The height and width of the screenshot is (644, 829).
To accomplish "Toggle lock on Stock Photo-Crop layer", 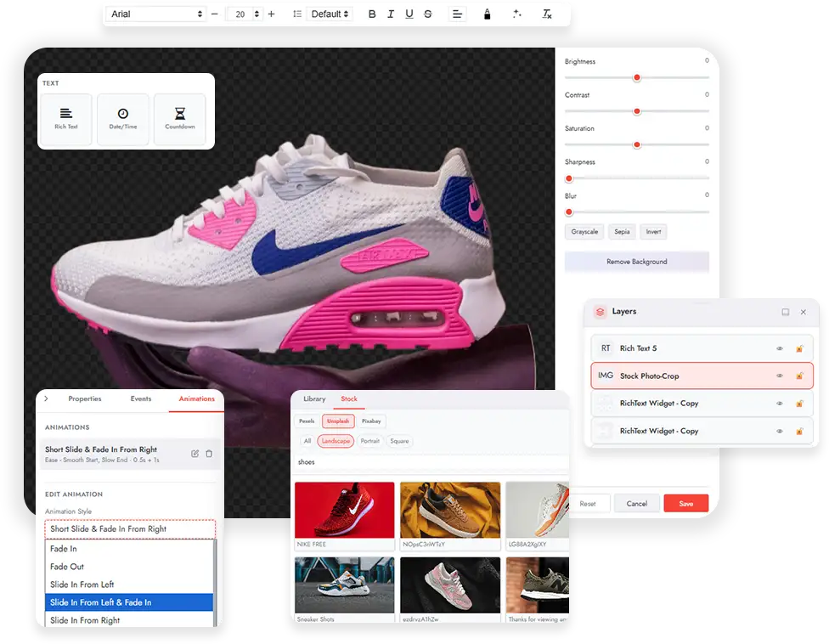I will point(799,376).
